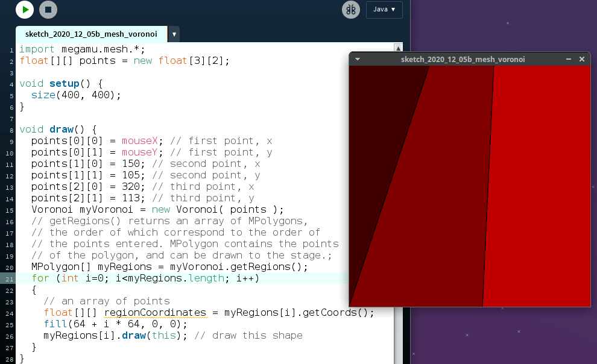Minimize the sketch output window
This screenshot has height=364, width=597.
point(568,59)
